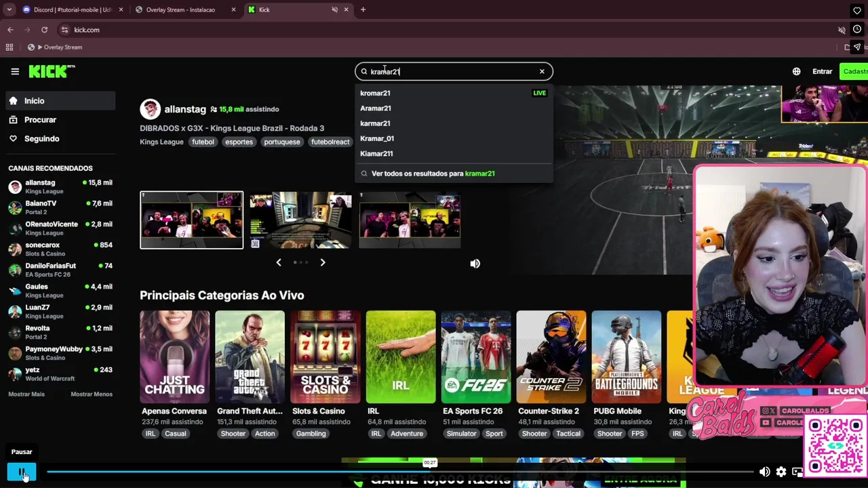This screenshot has width=868, height=488.
Task: Click the FPS tag under PUBG Mobile
Action: coord(637,434)
